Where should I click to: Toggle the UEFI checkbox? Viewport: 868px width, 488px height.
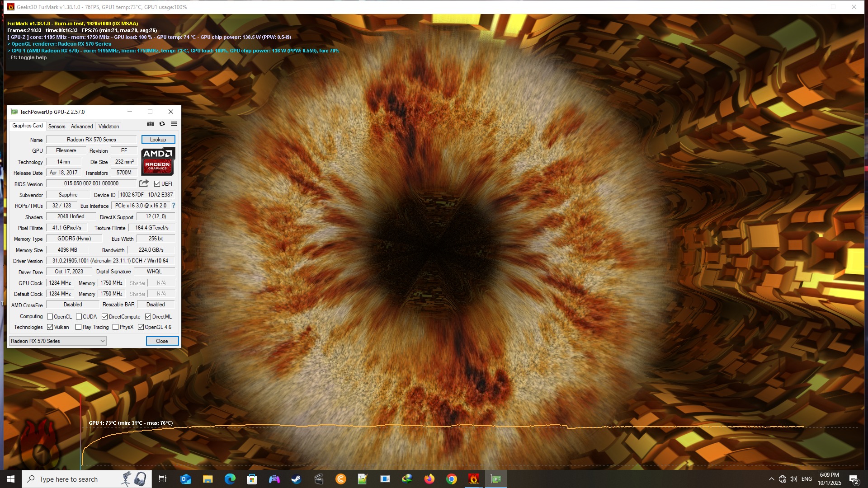pos(157,184)
